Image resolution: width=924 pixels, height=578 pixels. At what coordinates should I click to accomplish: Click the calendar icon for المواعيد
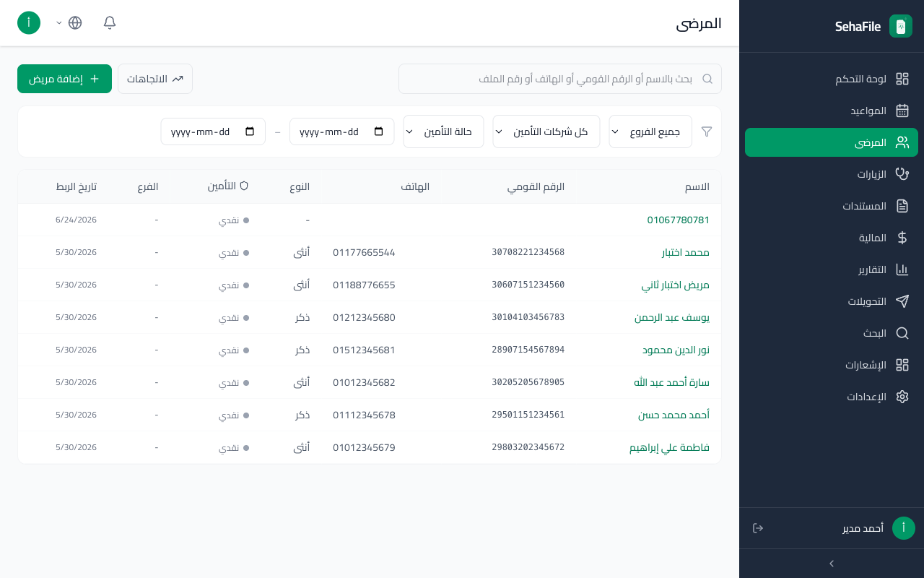[x=902, y=111]
